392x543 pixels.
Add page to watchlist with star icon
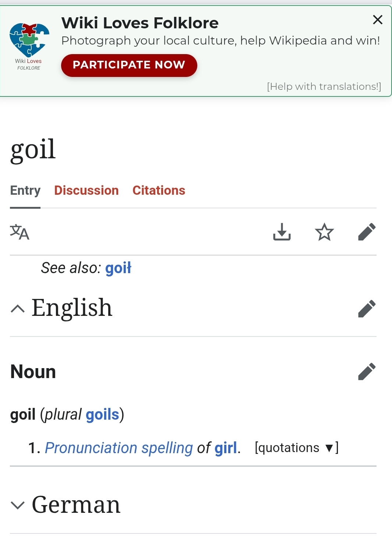pyautogui.click(x=324, y=232)
